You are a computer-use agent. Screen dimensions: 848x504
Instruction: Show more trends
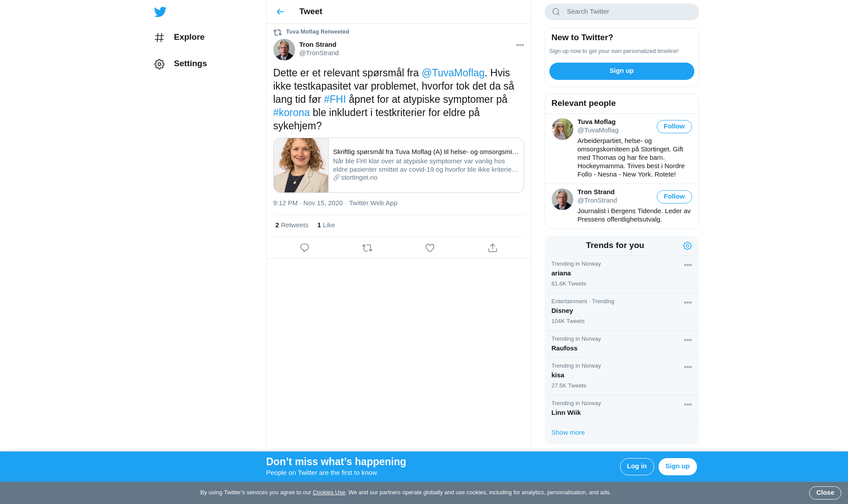pyautogui.click(x=568, y=433)
